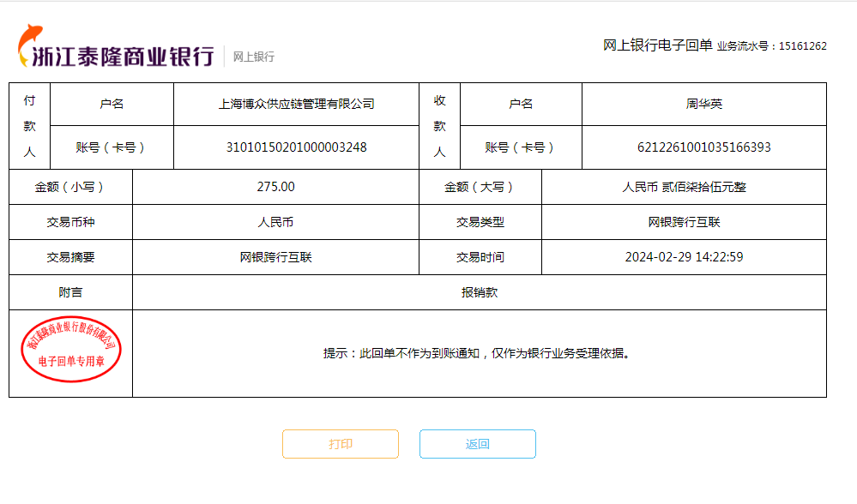
Task: Select payer account number 31010150201000003248
Action: tap(296, 147)
